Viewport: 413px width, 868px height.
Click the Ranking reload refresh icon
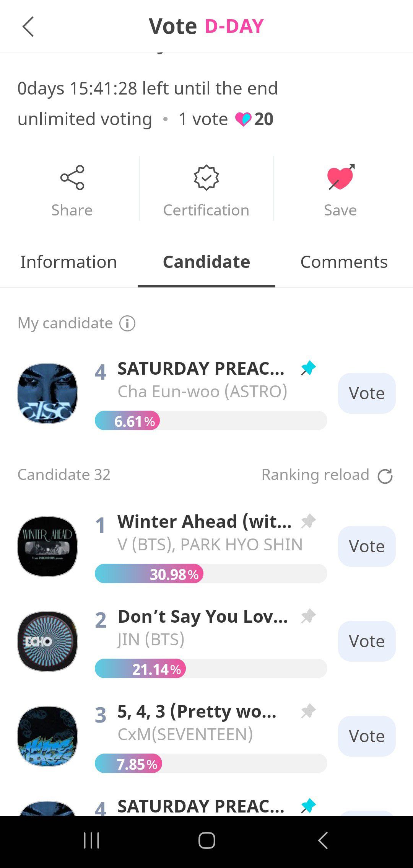pyautogui.click(x=385, y=476)
